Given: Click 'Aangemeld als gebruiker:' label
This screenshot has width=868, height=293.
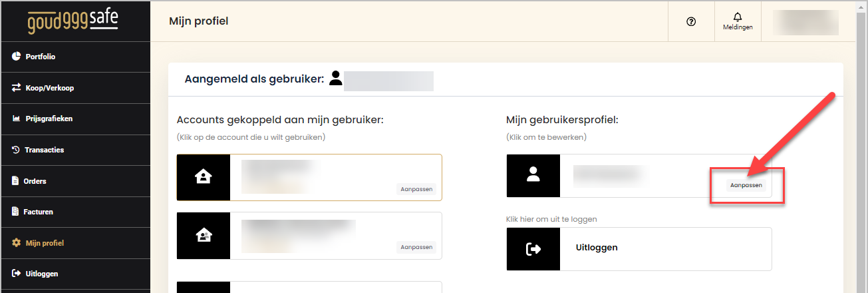Looking at the screenshot, I should tap(254, 79).
